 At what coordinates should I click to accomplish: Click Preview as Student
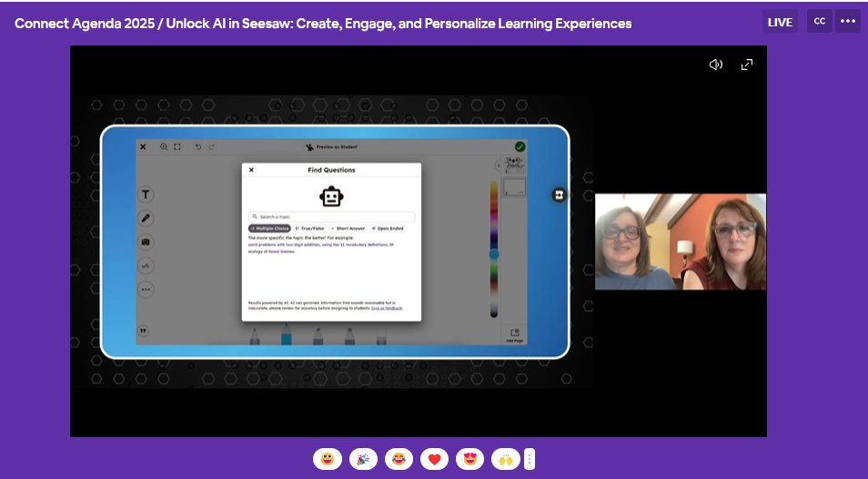click(x=331, y=147)
